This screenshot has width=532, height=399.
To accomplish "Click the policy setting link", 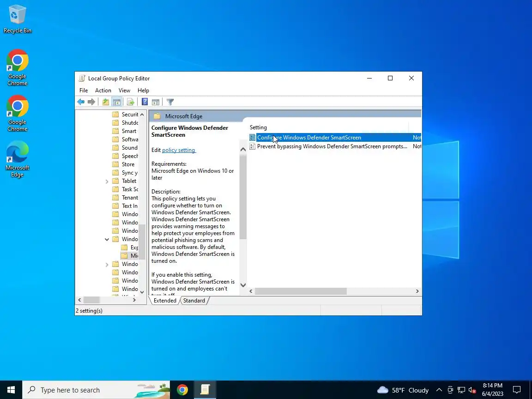I will point(178,150).
